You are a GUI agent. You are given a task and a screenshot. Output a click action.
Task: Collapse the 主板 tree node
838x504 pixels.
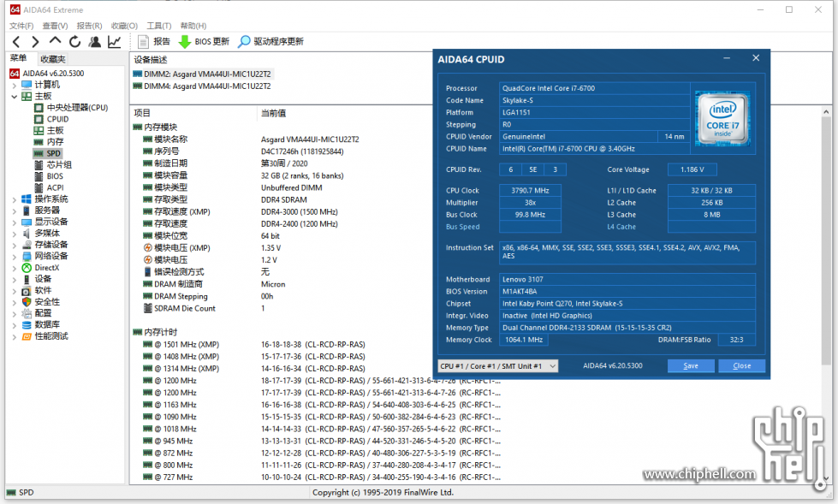click(x=14, y=97)
